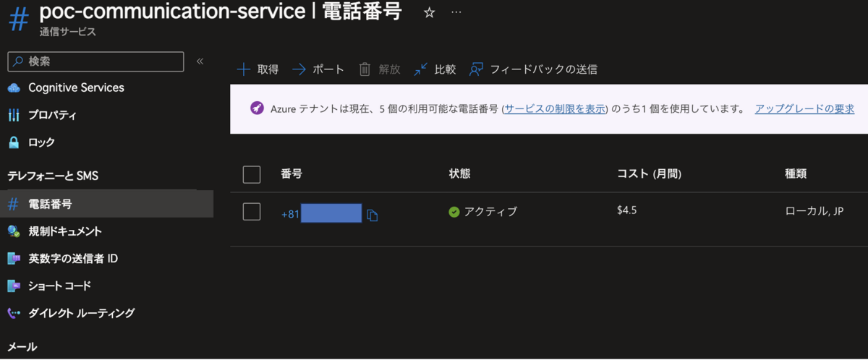Open the ellipsis more options menu

pos(456,13)
